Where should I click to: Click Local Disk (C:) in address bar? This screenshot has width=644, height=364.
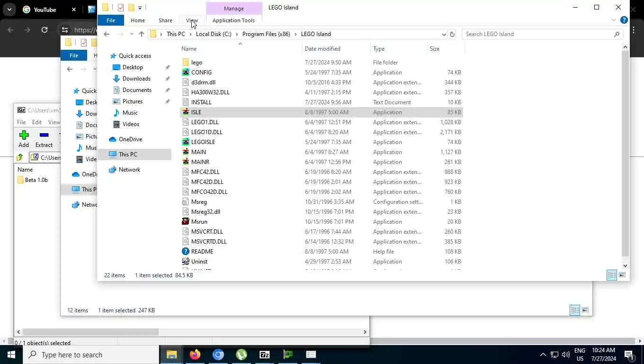click(214, 34)
